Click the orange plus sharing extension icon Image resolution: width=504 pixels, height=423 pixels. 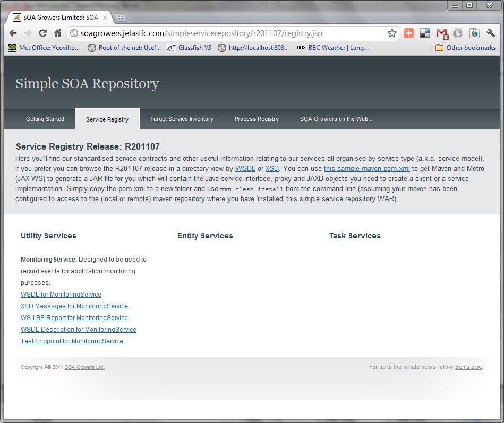(x=408, y=32)
